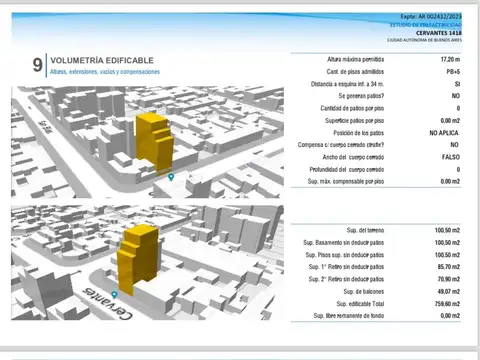The width and height of the screenshot is (480, 360).
Task: Click the '85,70 m2' value
Action: pyautogui.click(x=449, y=267)
